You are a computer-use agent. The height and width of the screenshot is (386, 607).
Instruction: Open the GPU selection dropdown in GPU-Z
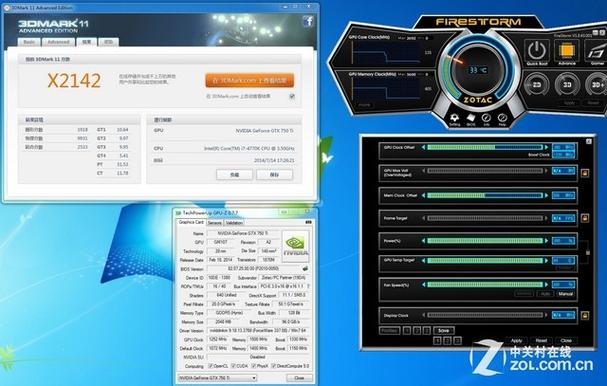tap(217, 378)
